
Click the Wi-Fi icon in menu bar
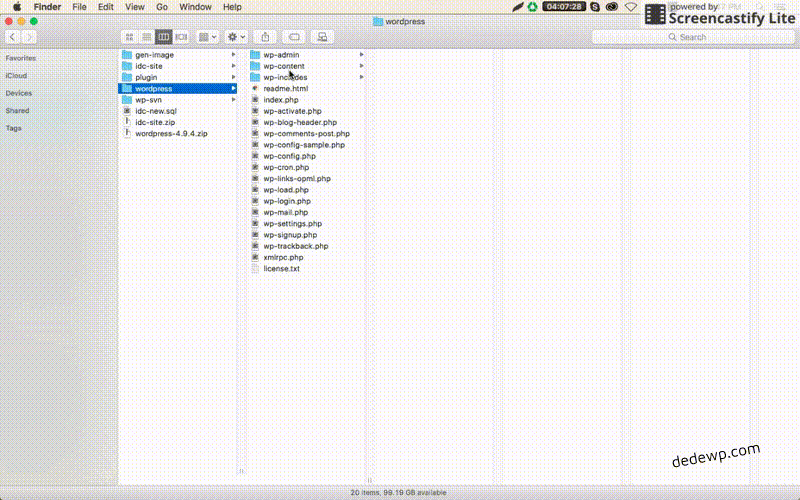point(630,7)
